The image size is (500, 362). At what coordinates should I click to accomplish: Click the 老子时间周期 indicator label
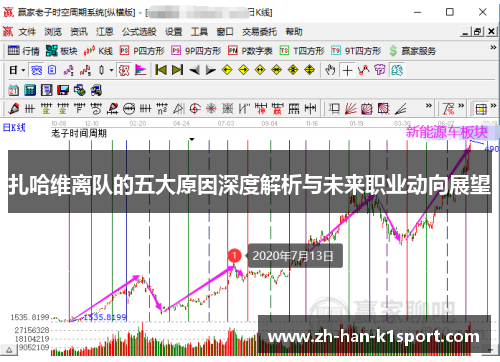coord(79,133)
